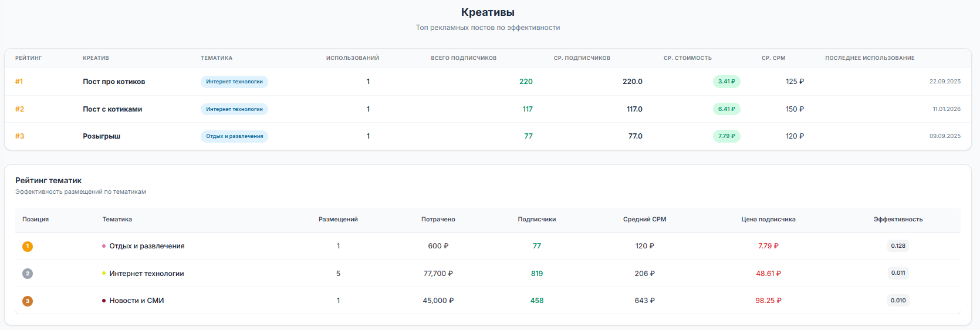Image resolution: width=980 pixels, height=330 pixels.
Task: Click the Эффективность column header
Action: 898,220
